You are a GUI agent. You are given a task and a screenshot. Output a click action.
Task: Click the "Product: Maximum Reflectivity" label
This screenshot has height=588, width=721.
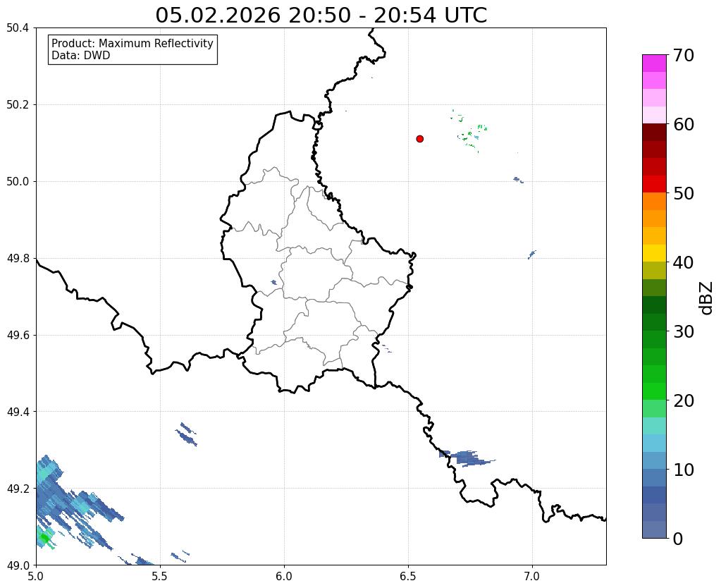[x=133, y=43]
